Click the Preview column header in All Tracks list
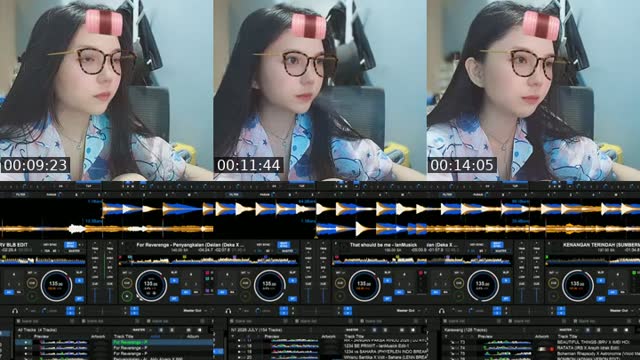 [41, 336]
